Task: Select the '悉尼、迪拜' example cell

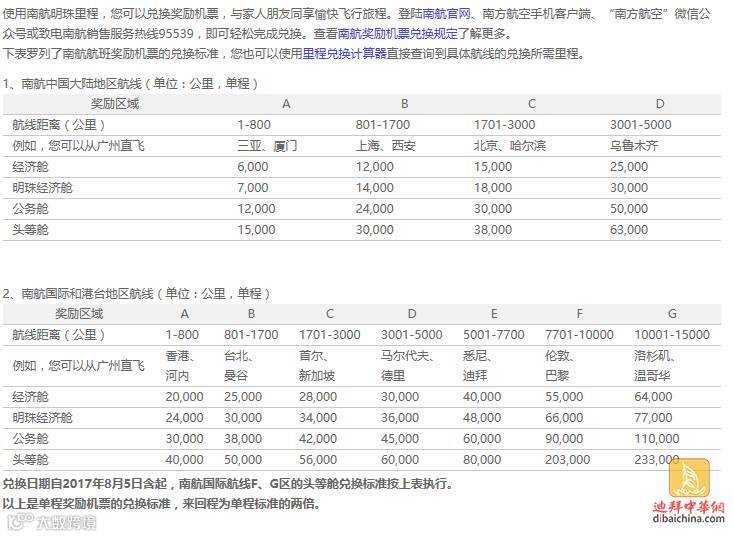Action: pyautogui.click(x=478, y=366)
